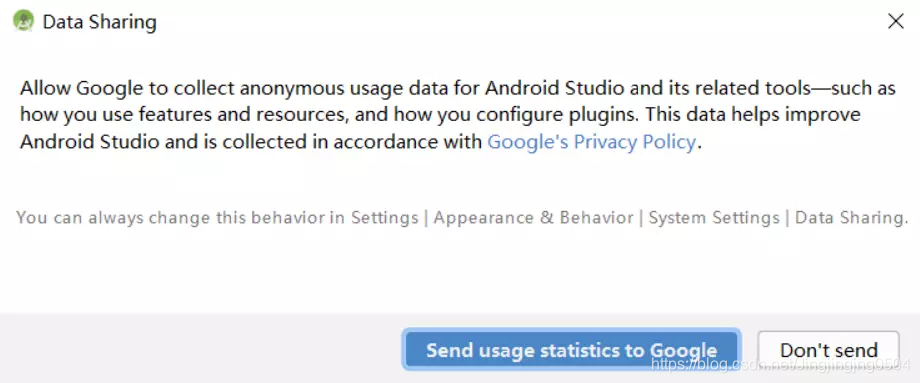Choose the Don't send button

pos(828,350)
